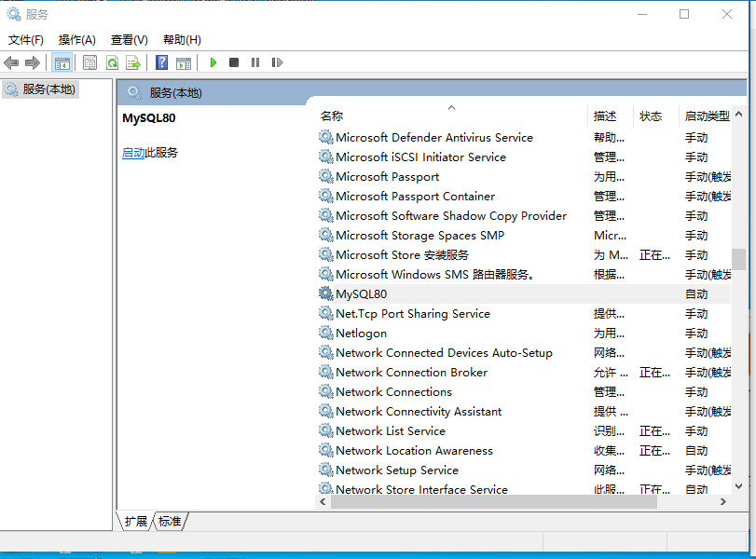756x559 pixels.
Task: Click the 启动此服务 link
Action: pyautogui.click(x=138, y=152)
